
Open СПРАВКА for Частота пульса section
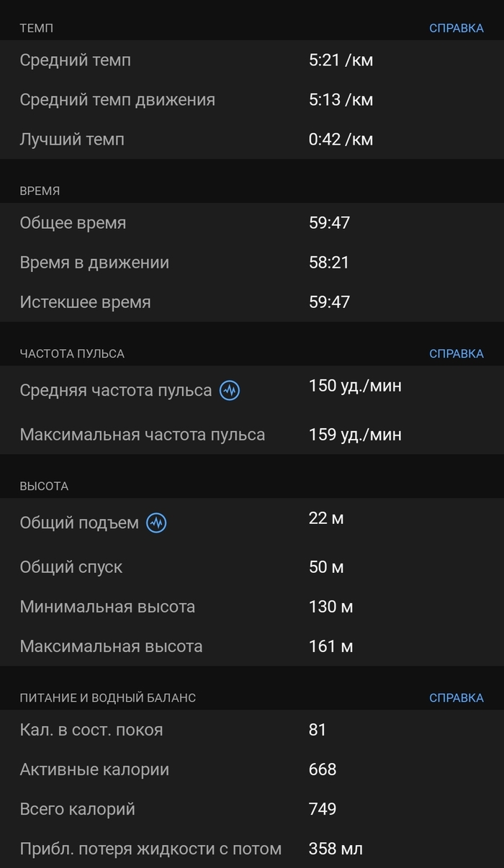coord(456,353)
